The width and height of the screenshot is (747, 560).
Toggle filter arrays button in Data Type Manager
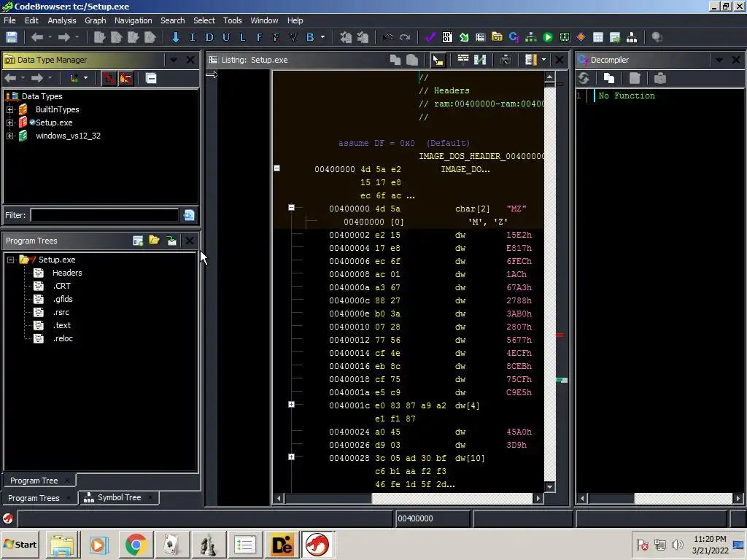(109, 78)
